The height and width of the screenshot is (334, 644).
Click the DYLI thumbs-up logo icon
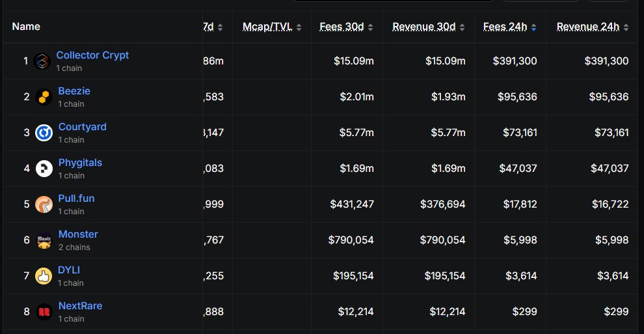click(x=44, y=275)
